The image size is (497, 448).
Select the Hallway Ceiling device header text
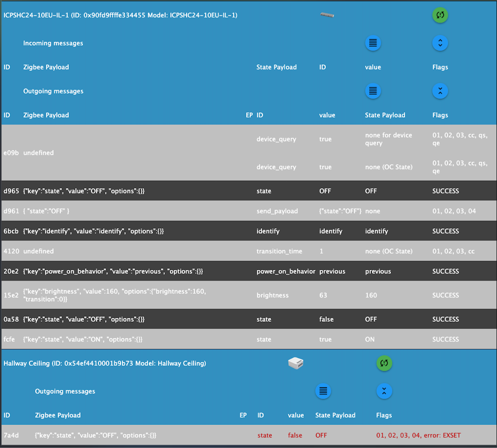click(x=105, y=363)
